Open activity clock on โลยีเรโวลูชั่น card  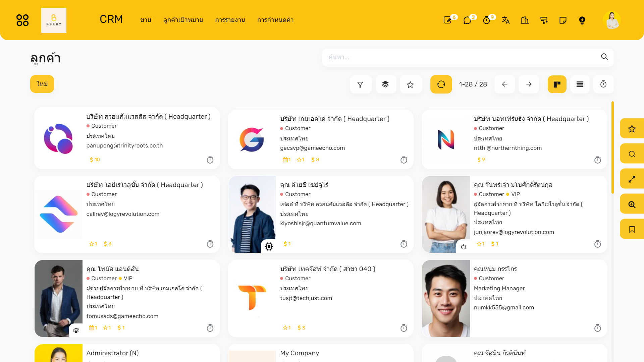click(x=210, y=244)
